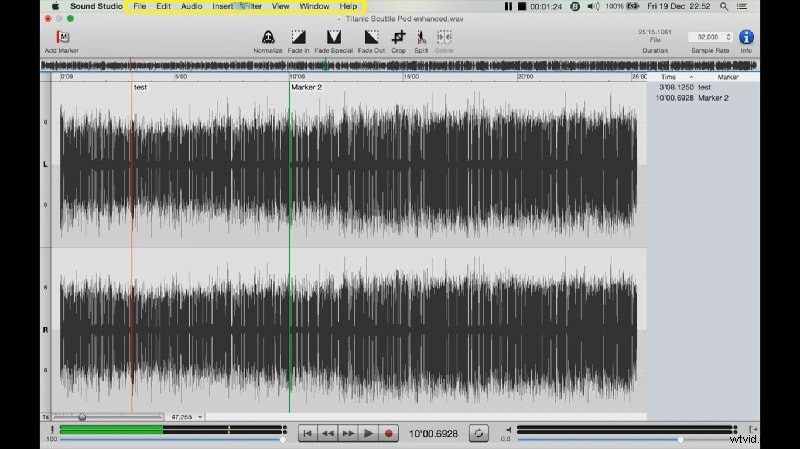Open the File menu

pos(139,6)
